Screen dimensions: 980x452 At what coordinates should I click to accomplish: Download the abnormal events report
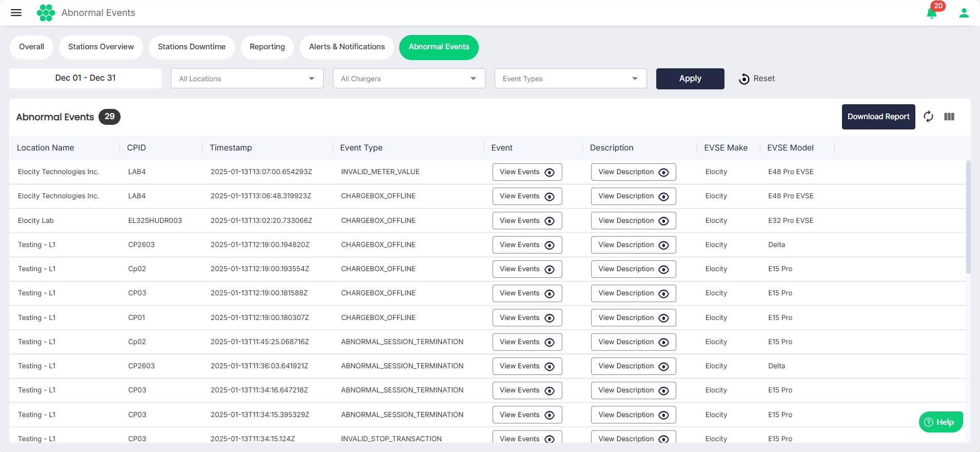pos(878,117)
